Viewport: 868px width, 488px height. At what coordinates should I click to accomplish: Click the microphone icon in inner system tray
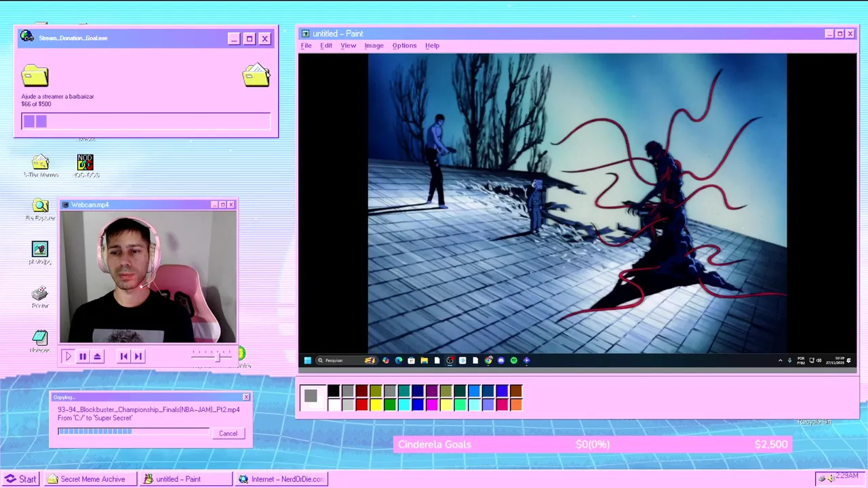(790, 361)
